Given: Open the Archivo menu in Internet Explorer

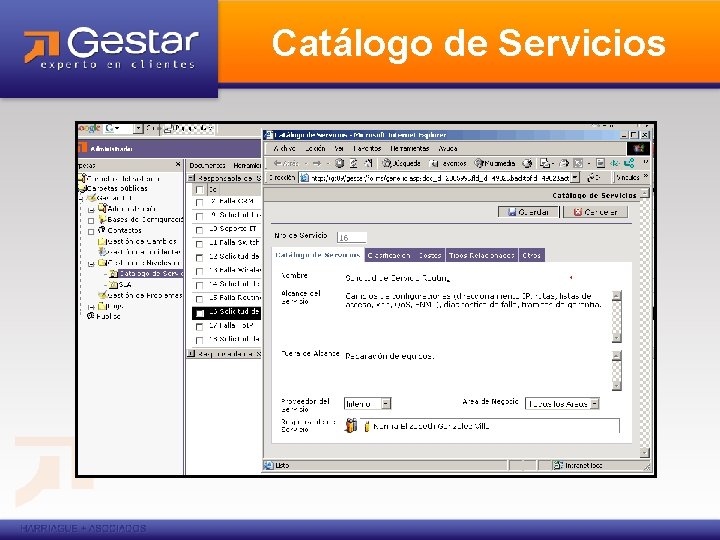Looking at the screenshot, I should [x=284, y=148].
